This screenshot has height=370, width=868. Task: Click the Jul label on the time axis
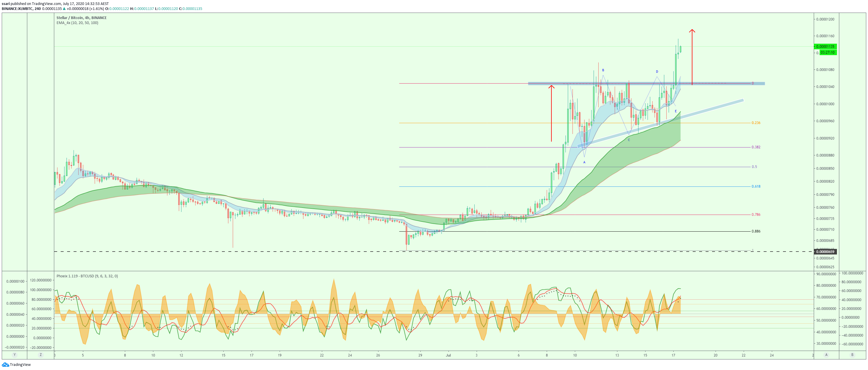pyautogui.click(x=448, y=355)
